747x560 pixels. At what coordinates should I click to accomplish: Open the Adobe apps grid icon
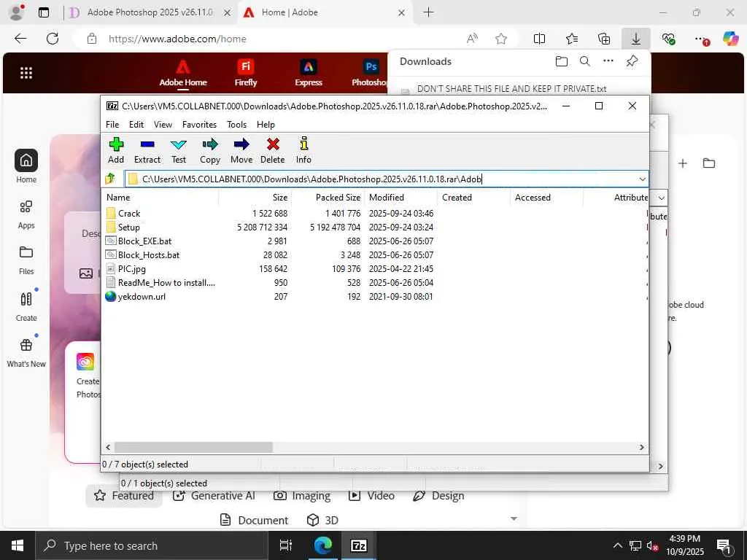[x=26, y=73]
